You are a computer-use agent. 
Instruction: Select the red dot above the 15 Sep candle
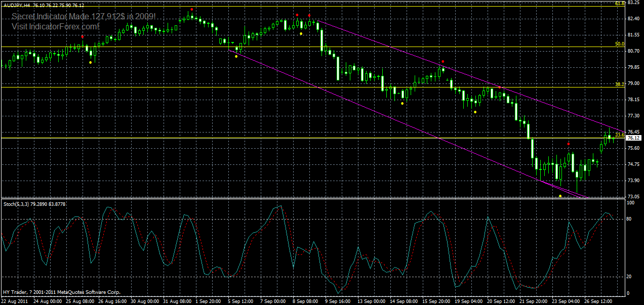point(443,61)
